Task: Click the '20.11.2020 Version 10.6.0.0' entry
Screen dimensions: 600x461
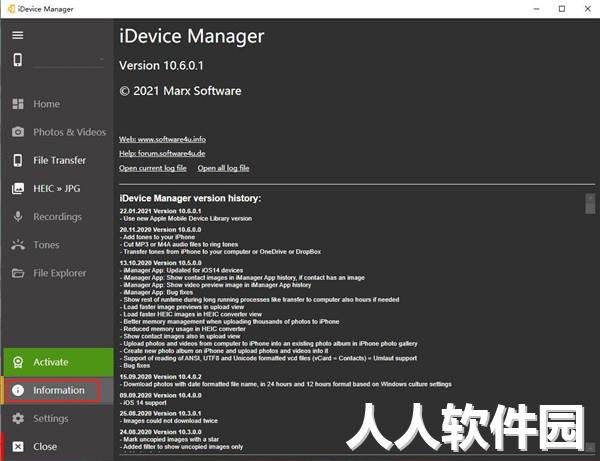Action: click(160, 230)
